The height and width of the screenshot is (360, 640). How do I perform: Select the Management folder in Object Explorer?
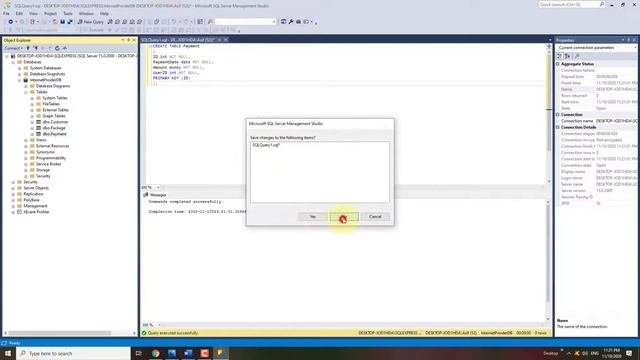tap(35, 206)
